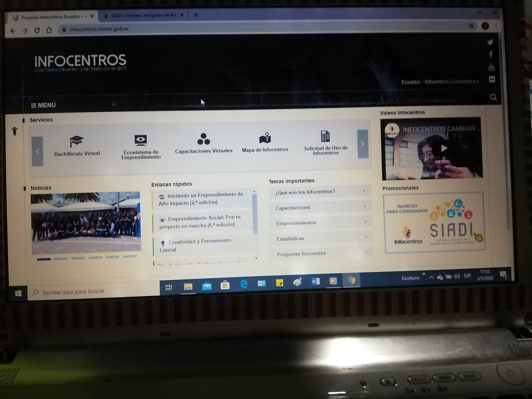Close the SIADI tab
532x399 pixels.
click(182, 15)
